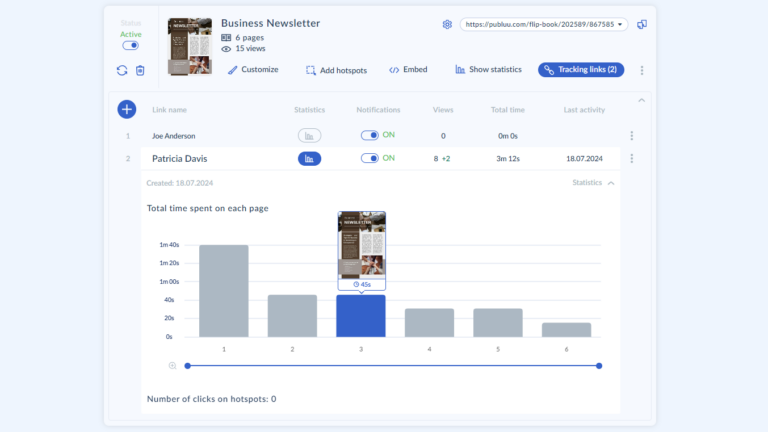Click left handle of chart range slider
Viewport: 768px width, 432px height.
tap(188, 366)
